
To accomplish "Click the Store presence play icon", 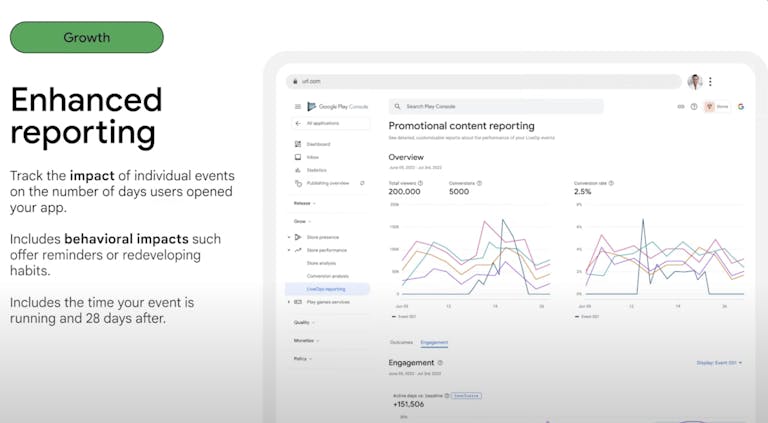I will click(x=298, y=237).
